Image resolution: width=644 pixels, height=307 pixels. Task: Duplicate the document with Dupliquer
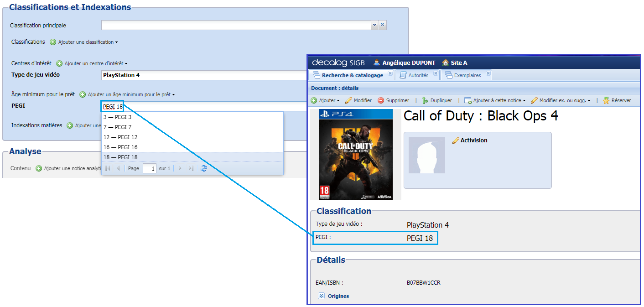(x=436, y=100)
